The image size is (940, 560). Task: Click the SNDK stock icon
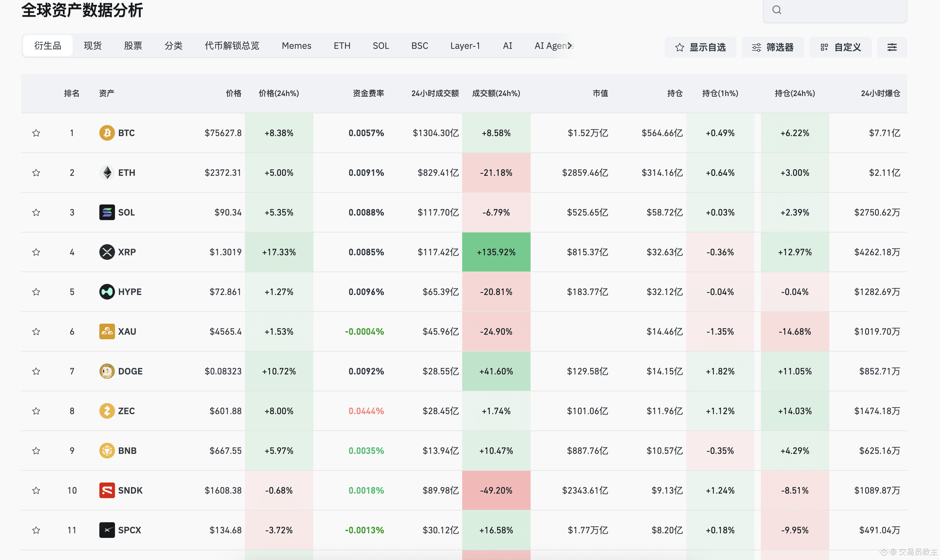107,490
